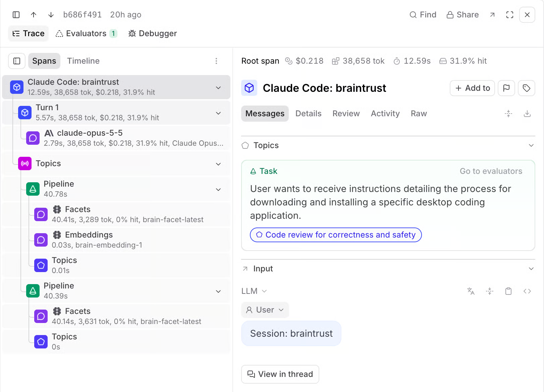Collapse the Input section
The height and width of the screenshot is (392, 544).
531,269
